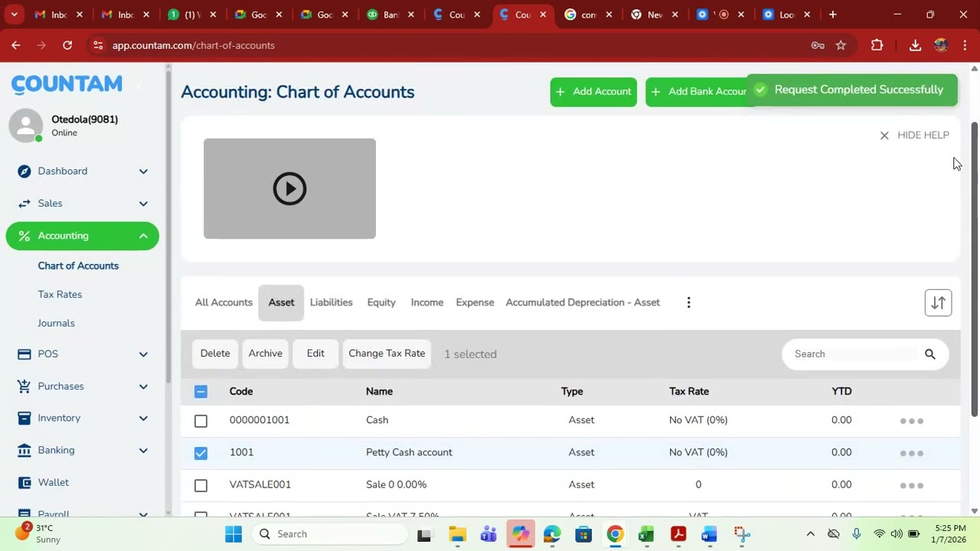Collapse the Accounting menu chevron
Image resolution: width=980 pixels, height=551 pixels.
[143, 236]
